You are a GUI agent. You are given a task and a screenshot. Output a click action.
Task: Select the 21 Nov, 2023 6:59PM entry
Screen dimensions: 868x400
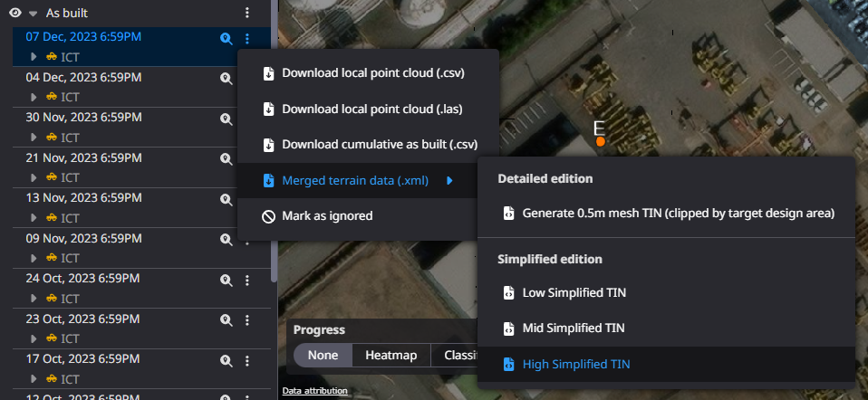point(83,157)
